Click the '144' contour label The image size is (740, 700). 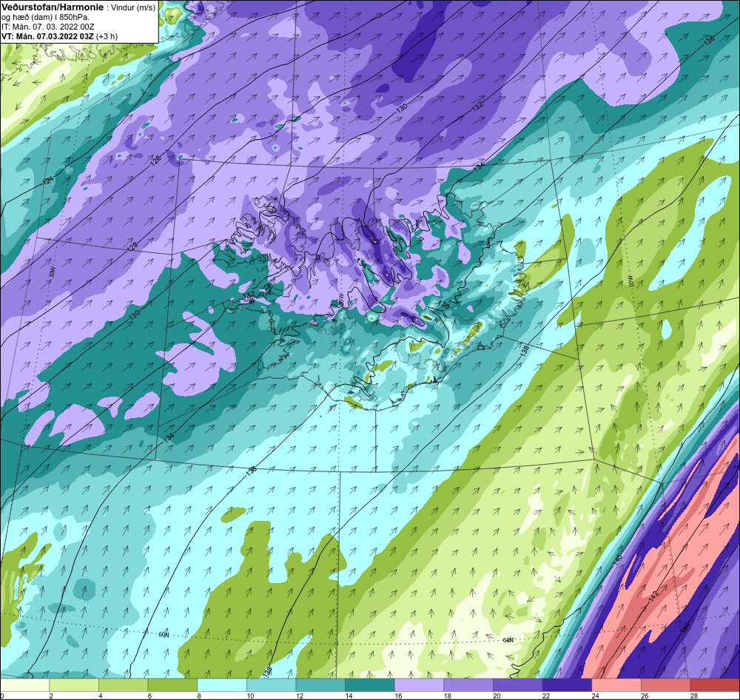click(x=684, y=628)
